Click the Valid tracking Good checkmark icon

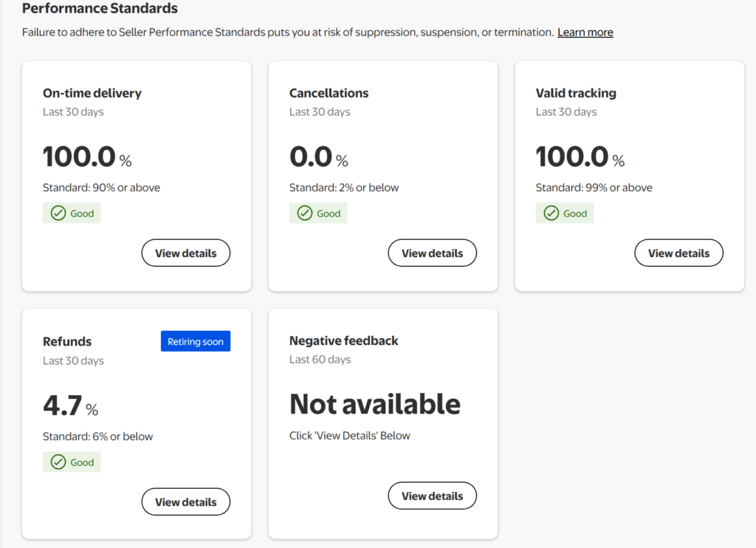[x=551, y=213]
